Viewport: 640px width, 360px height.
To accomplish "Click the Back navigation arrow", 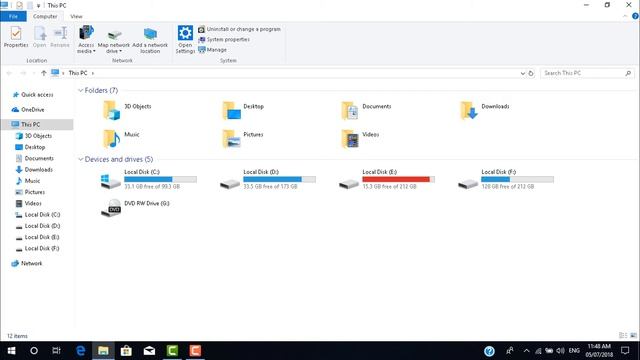I will point(9,73).
